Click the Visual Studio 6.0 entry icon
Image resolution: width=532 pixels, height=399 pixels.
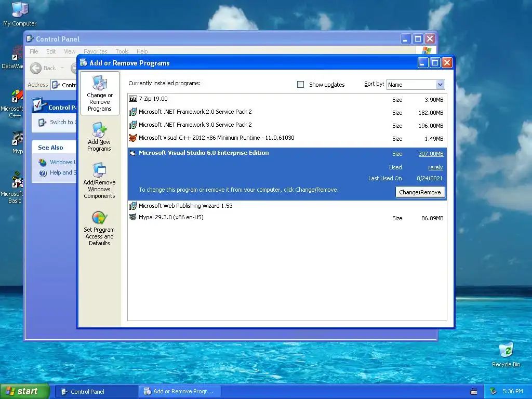tap(132, 153)
